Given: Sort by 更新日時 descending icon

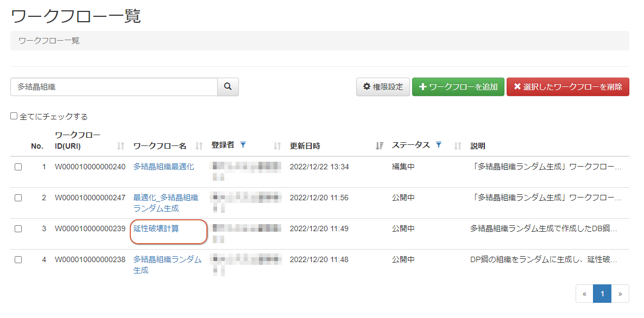Looking at the screenshot, I should tap(380, 145).
